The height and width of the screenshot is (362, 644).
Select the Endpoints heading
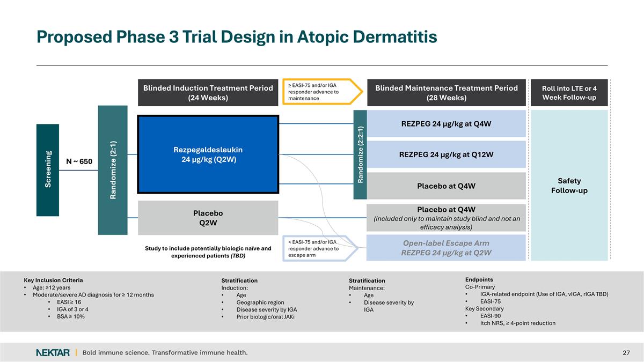(479, 279)
